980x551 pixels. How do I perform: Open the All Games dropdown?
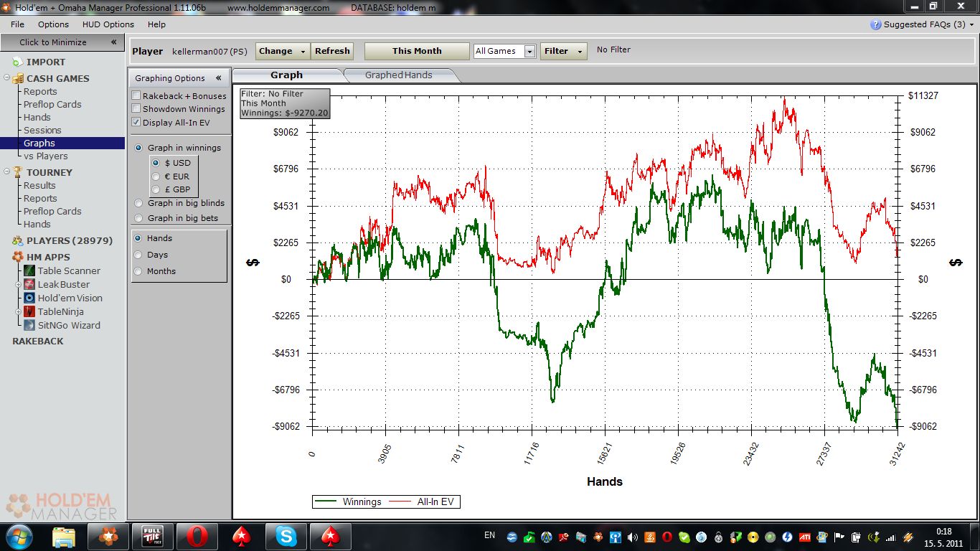pyautogui.click(x=529, y=51)
